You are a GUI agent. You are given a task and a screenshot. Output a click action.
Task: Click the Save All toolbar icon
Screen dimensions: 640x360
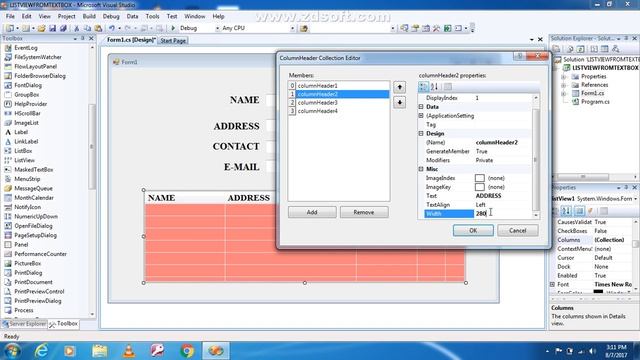tap(63, 28)
